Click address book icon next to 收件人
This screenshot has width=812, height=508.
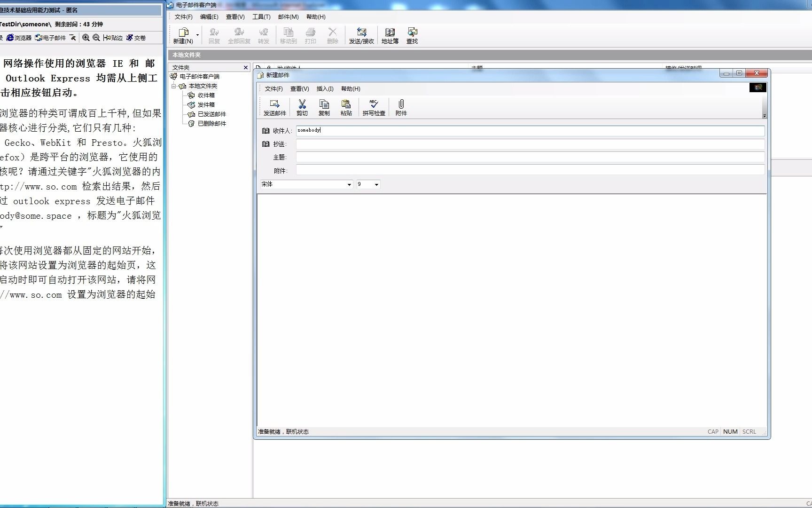(x=265, y=131)
